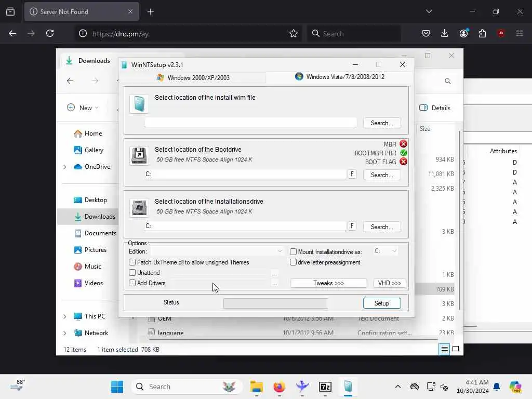Enable the Add Drivers checkbox
532x399 pixels.
point(132,283)
